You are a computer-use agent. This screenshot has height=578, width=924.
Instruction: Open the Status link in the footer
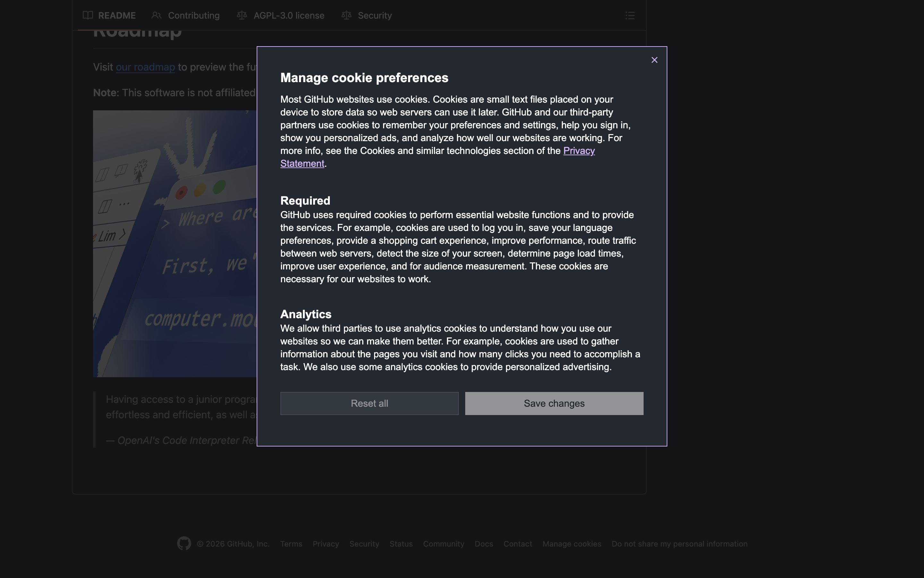coord(401,544)
